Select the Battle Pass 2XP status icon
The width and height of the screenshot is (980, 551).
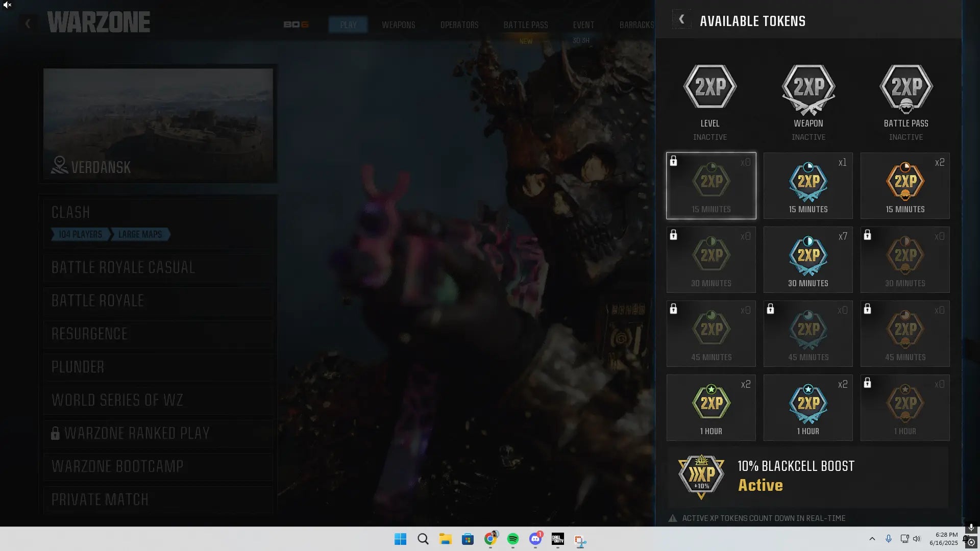click(x=906, y=89)
